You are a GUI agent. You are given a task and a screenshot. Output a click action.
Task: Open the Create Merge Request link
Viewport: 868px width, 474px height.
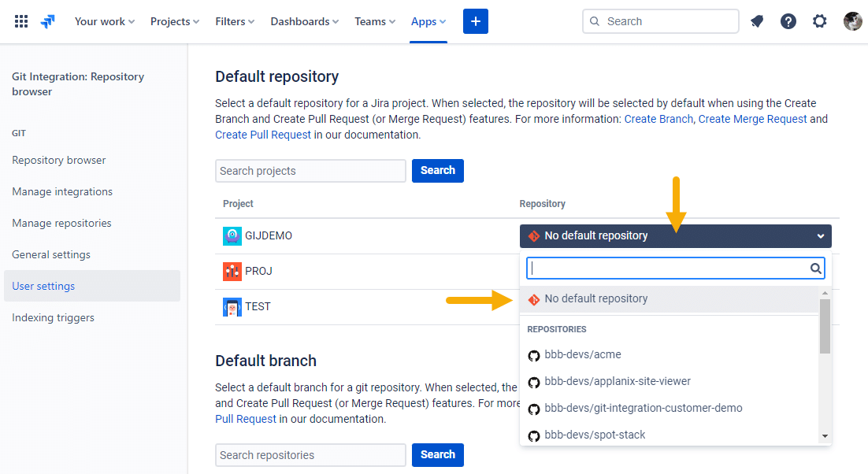752,119
